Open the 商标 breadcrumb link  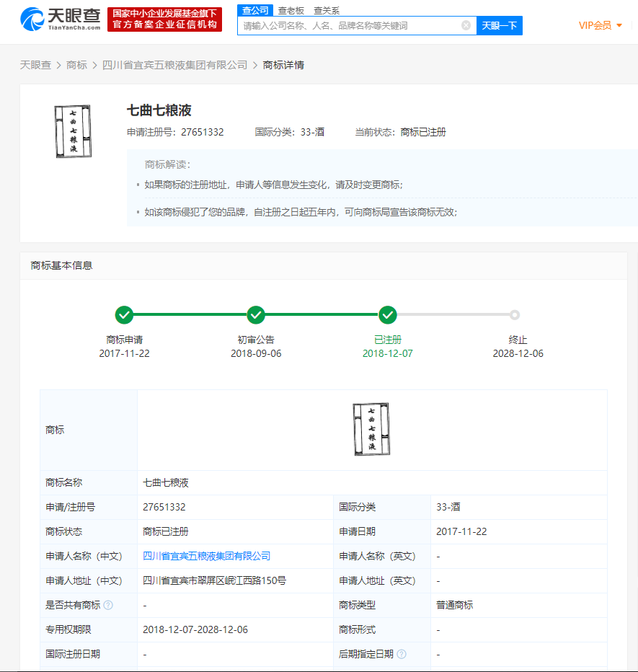click(76, 65)
